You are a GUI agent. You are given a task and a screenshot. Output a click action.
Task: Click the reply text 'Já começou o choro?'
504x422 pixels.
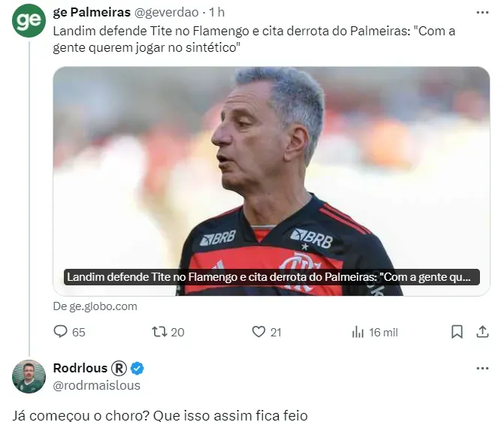tap(80, 415)
